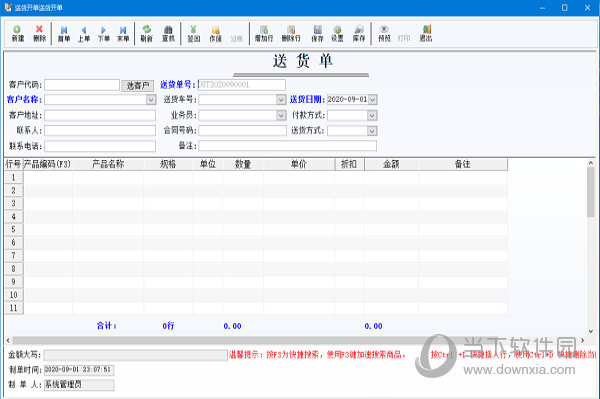Open 库存 (Inventory) toolbar icon

(x=359, y=34)
